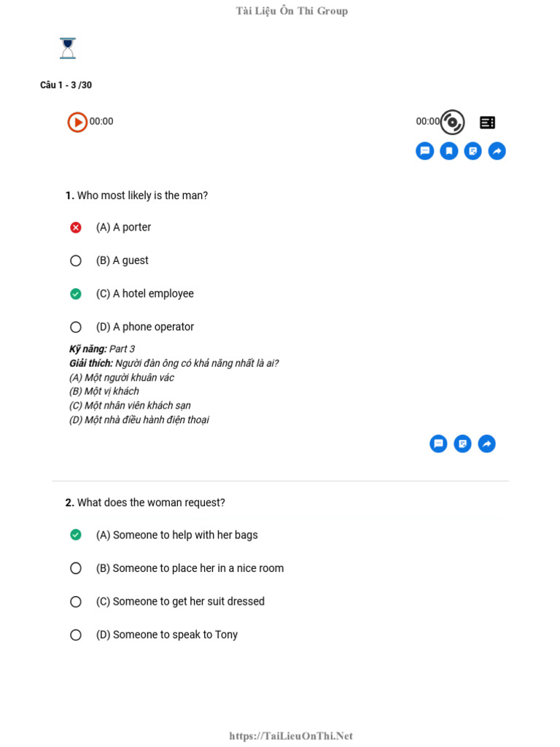Click the correct answer (C) A hotel employee
Viewport: 560px width, 747px height.
[x=76, y=294]
